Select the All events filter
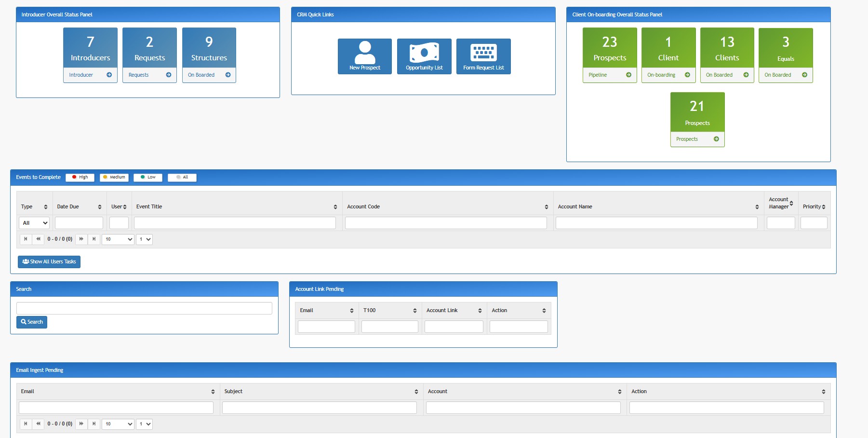Image resolution: width=868 pixels, height=438 pixels. 182,177
